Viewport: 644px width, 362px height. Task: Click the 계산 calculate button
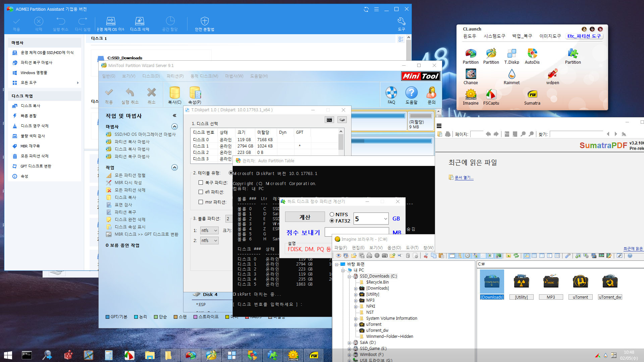point(305,217)
